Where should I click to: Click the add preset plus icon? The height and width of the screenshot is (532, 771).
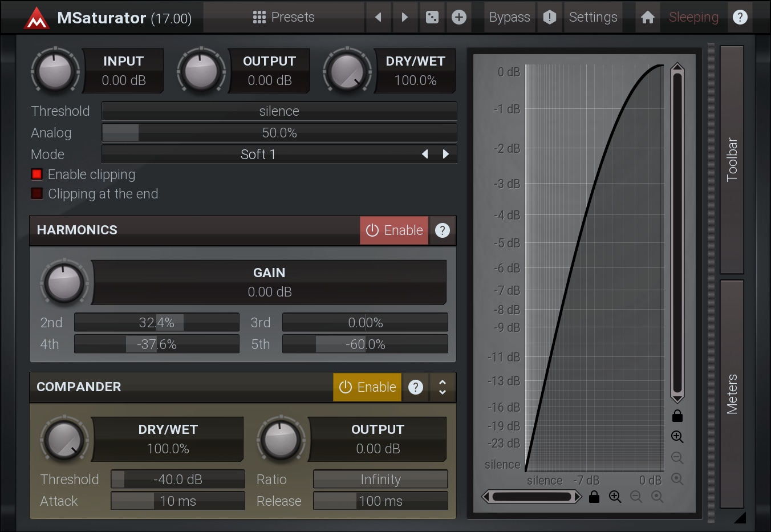(459, 17)
